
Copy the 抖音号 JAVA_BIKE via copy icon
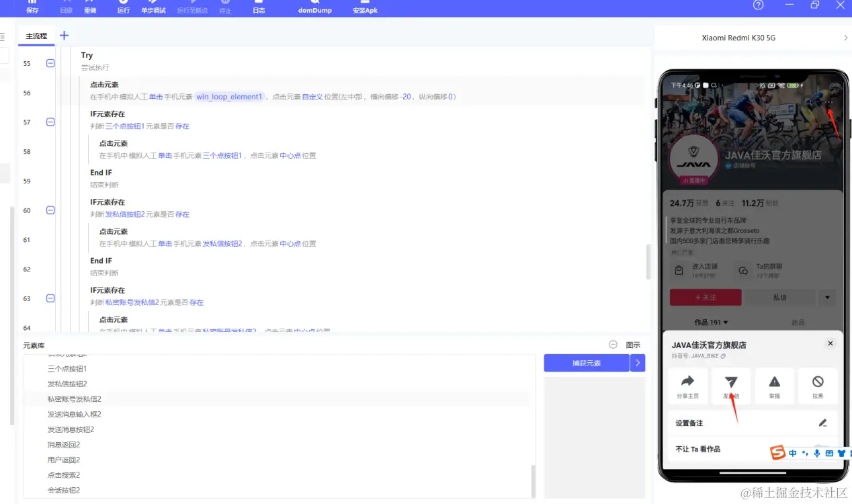click(x=724, y=356)
